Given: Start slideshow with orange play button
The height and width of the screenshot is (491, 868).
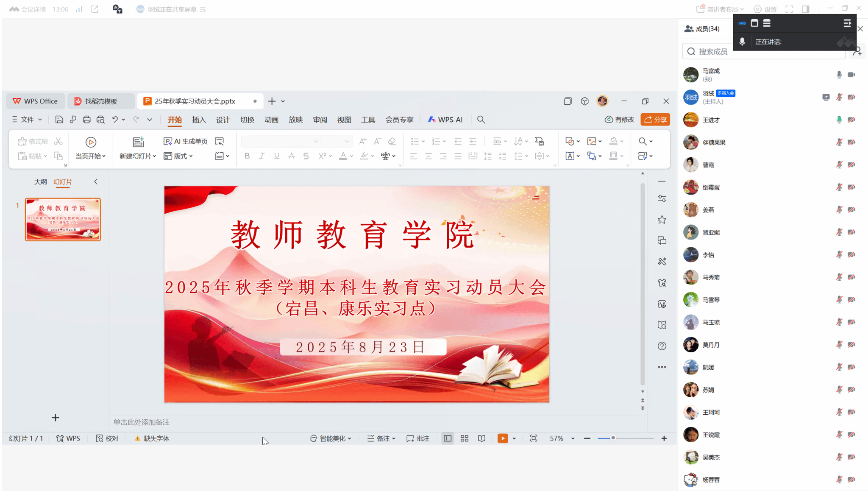Looking at the screenshot, I should (503, 438).
